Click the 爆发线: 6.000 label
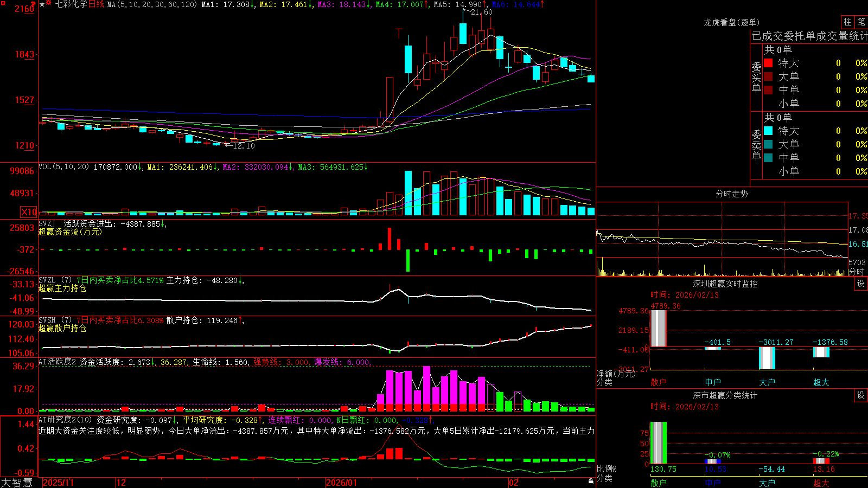Viewport: 868px width, 488px height. pyautogui.click(x=342, y=362)
